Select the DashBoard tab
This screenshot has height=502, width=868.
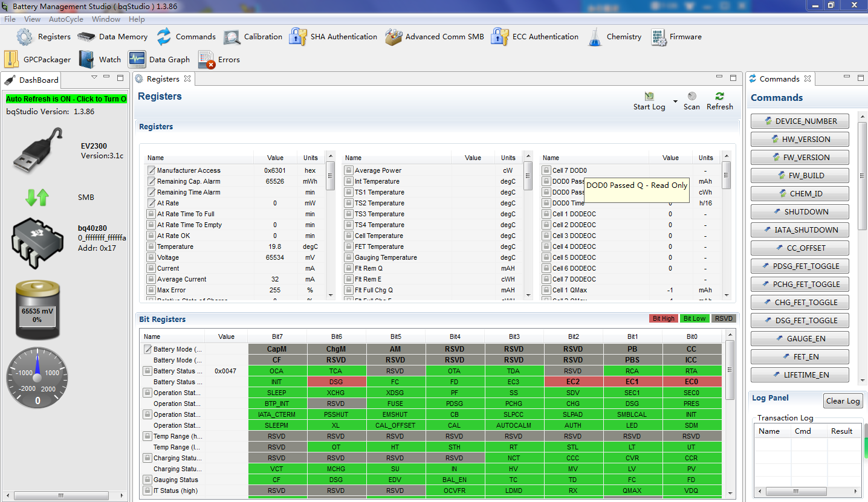33,80
